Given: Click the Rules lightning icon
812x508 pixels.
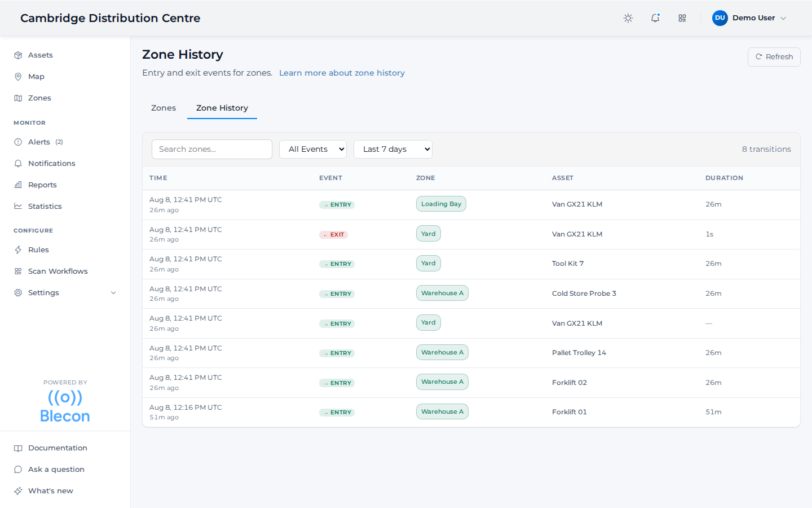Looking at the screenshot, I should coord(18,249).
